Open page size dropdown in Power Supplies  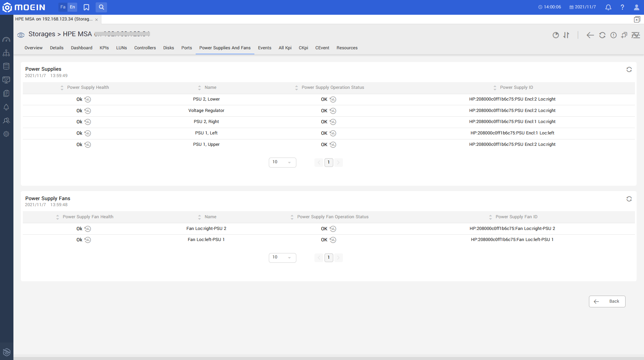pos(282,162)
